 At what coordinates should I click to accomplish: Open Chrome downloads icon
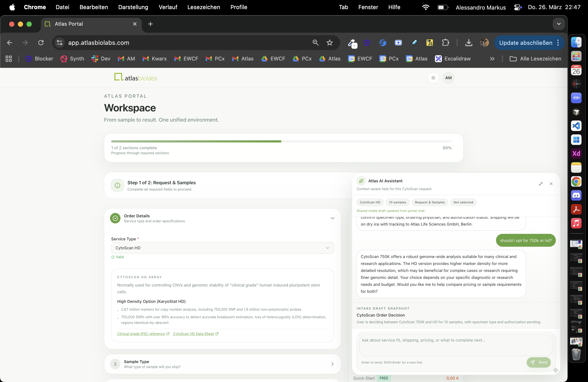click(468, 43)
